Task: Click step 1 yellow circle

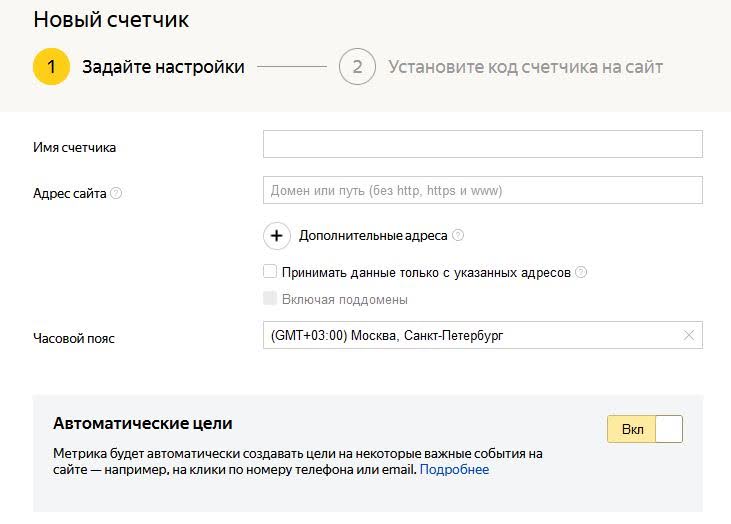Action: (x=51, y=67)
